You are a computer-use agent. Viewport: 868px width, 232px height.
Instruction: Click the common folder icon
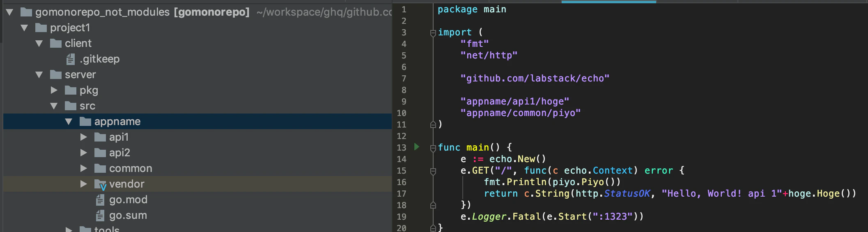[100, 169]
